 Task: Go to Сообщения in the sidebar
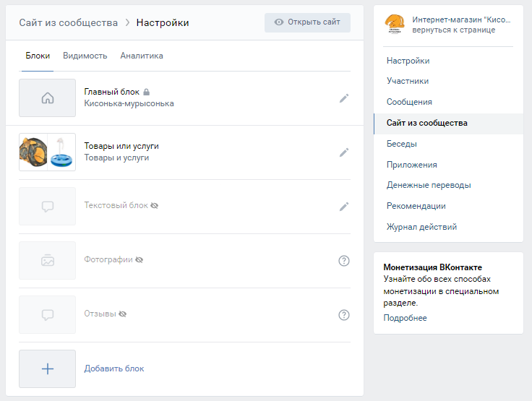[409, 102]
